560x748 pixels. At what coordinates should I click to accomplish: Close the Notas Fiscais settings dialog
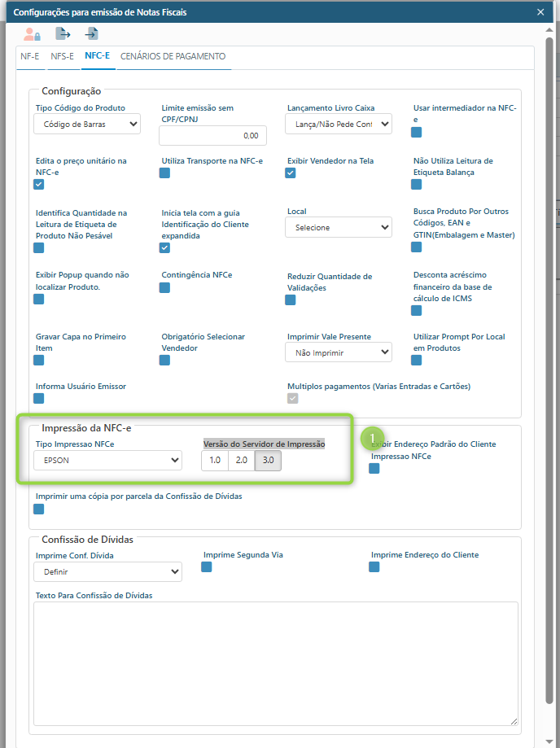pos(540,12)
